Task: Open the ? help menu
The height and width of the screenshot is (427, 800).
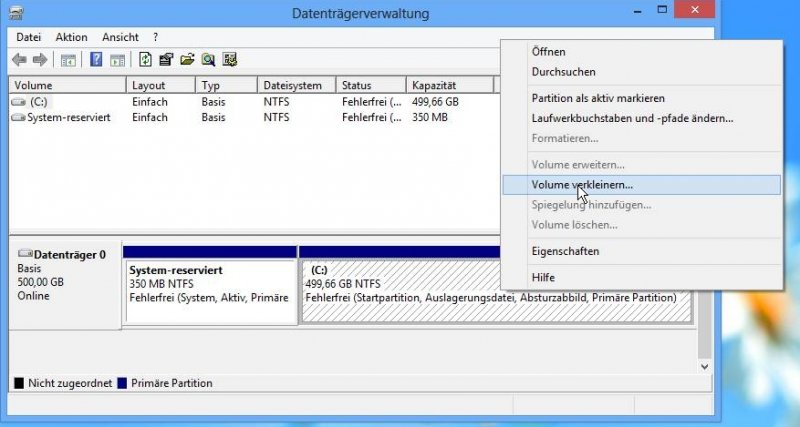Action: 155,37
